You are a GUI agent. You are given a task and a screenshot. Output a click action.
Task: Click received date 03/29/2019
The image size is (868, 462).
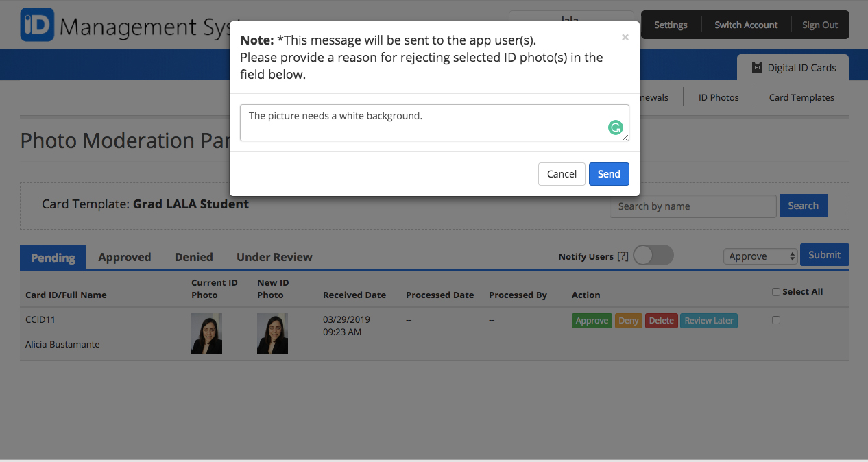point(346,320)
